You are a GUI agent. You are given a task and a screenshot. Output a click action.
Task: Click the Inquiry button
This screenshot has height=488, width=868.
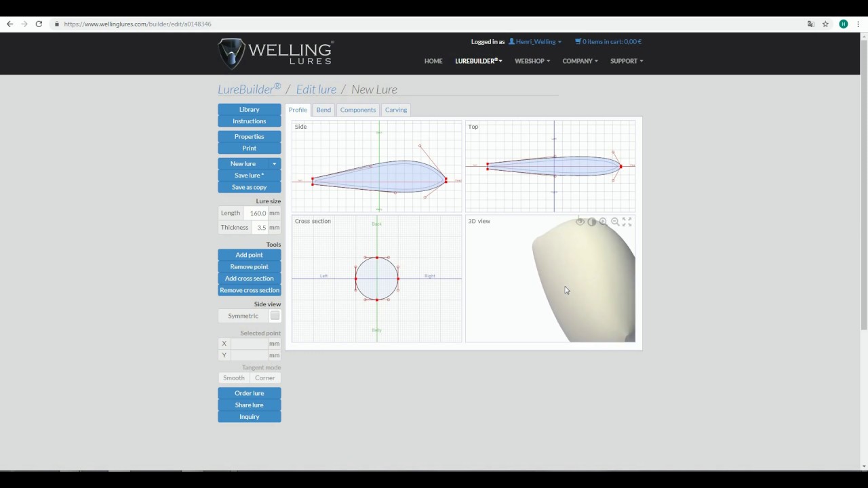(250, 417)
